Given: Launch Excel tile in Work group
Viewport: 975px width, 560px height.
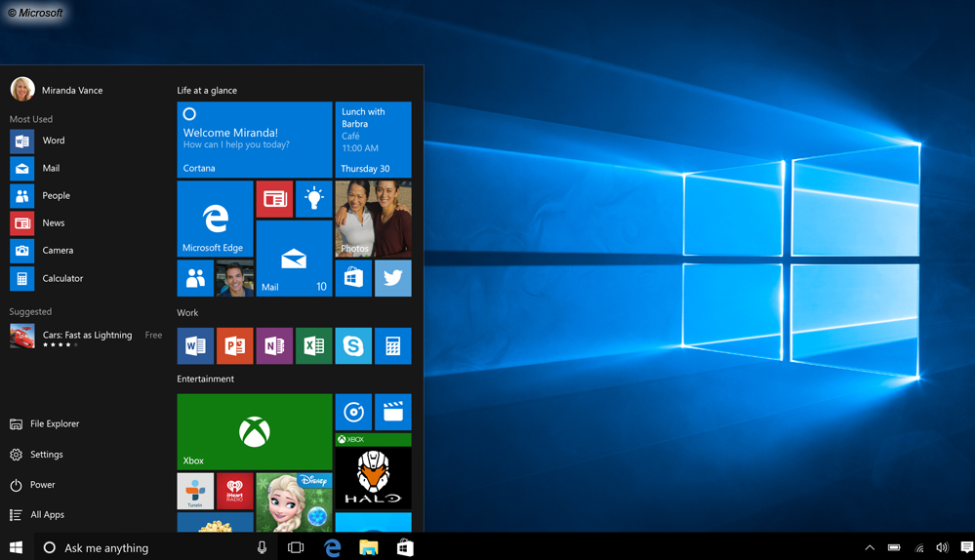Looking at the screenshot, I should point(314,345).
